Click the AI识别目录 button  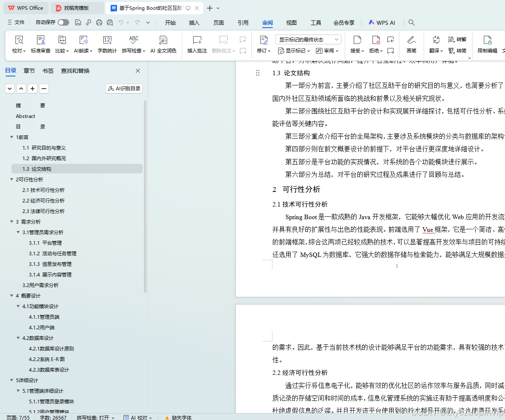pos(124,88)
